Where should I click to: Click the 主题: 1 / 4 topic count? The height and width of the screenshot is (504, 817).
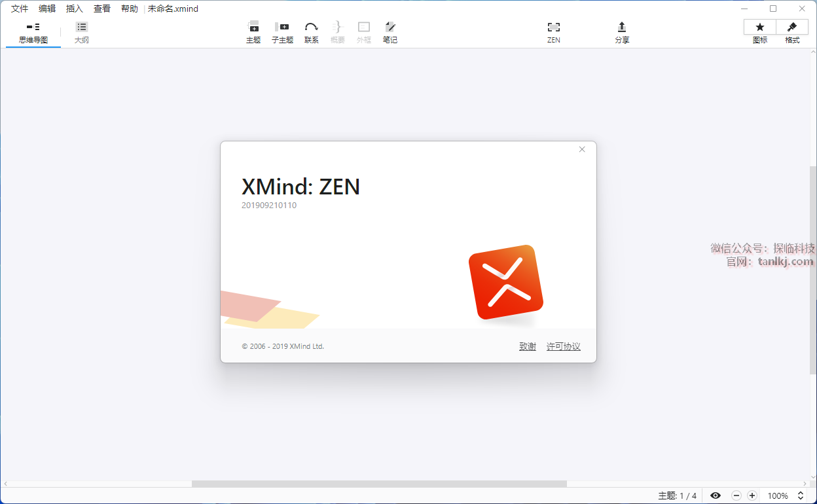click(x=678, y=495)
